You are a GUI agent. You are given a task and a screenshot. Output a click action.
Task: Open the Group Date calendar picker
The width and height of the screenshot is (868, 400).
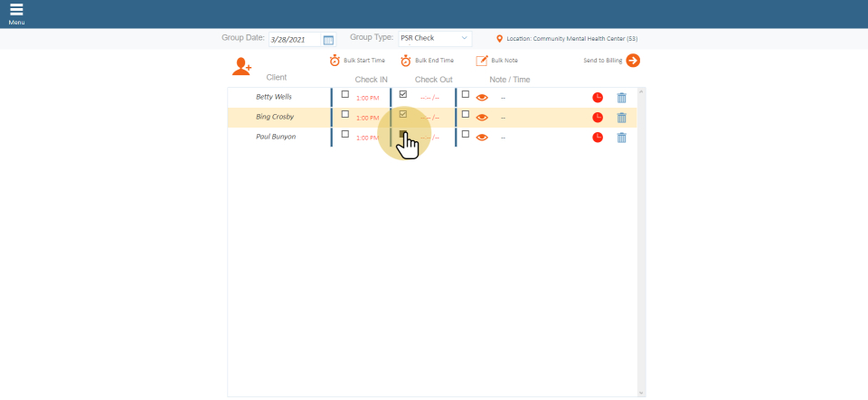328,40
